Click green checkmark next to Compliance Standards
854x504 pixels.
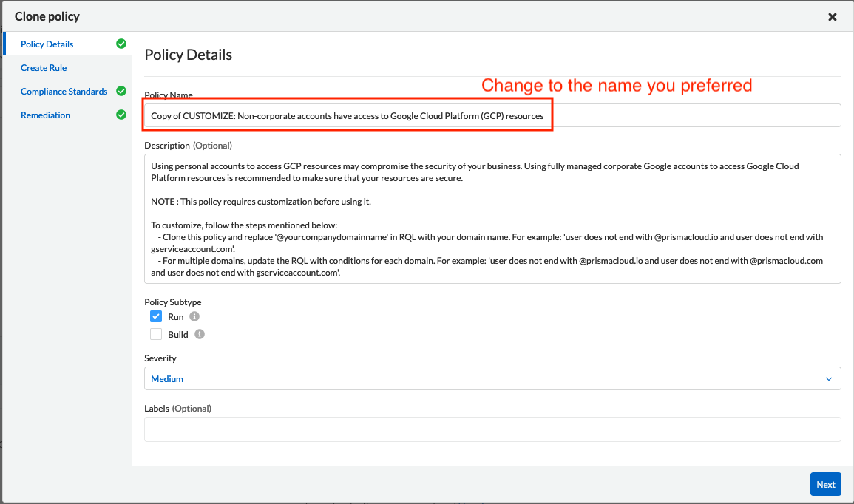(x=121, y=91)
